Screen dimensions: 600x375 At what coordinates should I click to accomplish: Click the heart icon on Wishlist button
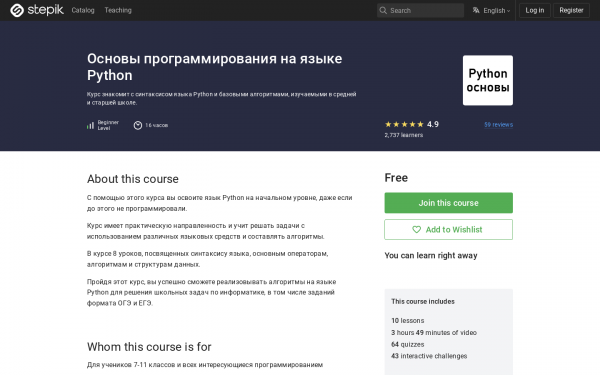416,230
